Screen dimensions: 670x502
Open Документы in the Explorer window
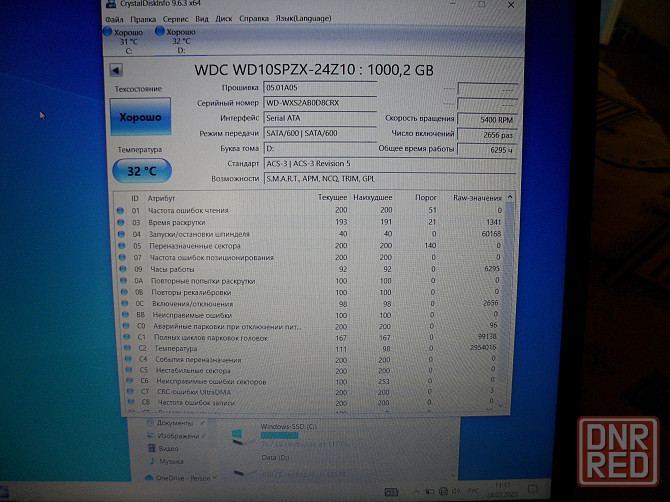click(175, 423)
